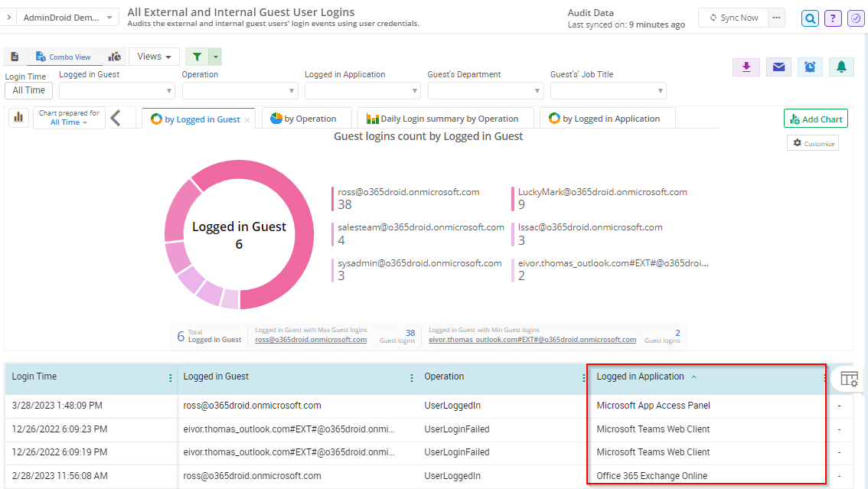Open the search magnifier icon
Image resolution: width=868 pixels, height=489 pixels.
point(810,18)
